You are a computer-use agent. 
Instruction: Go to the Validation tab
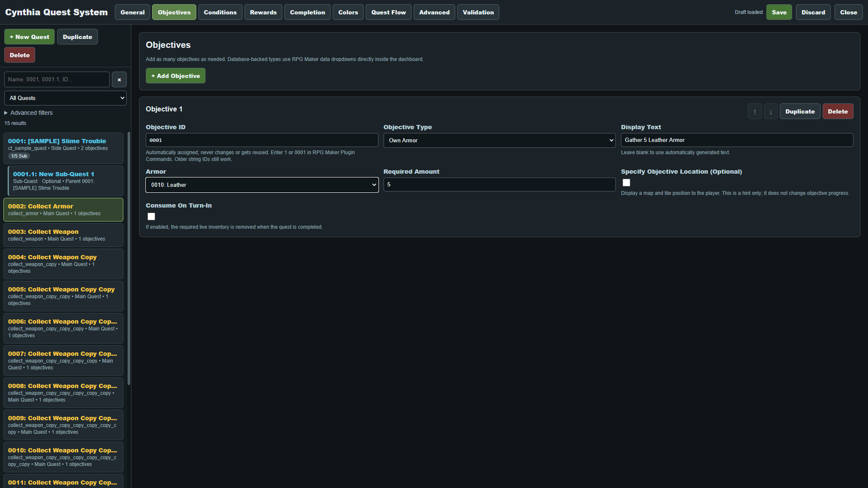[478, 12]
